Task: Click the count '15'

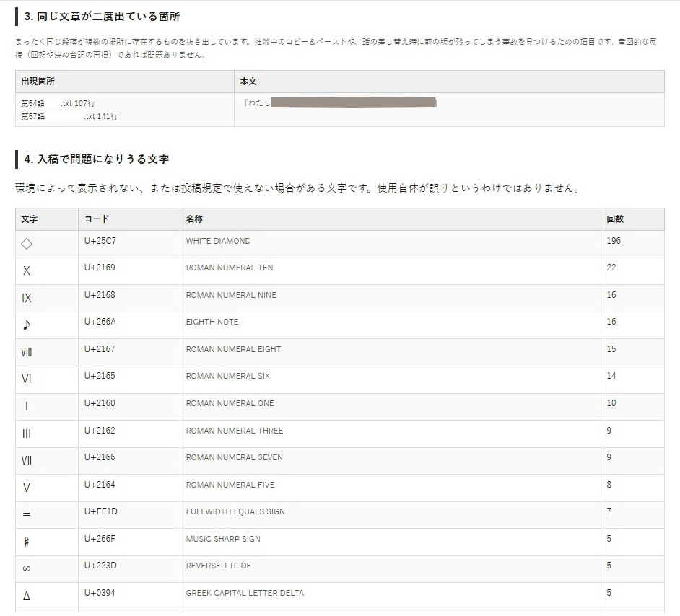Action: pyautogui.click(x=611, y=349)
